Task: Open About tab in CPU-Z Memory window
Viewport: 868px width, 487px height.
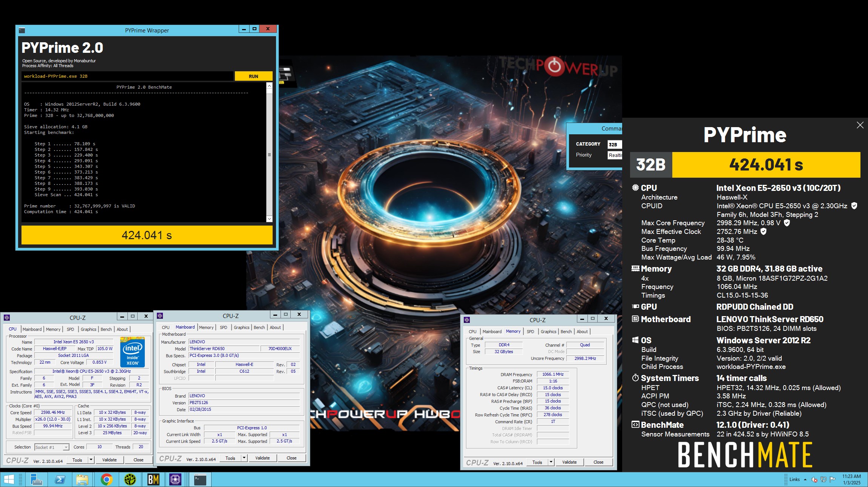Action: 582,331
